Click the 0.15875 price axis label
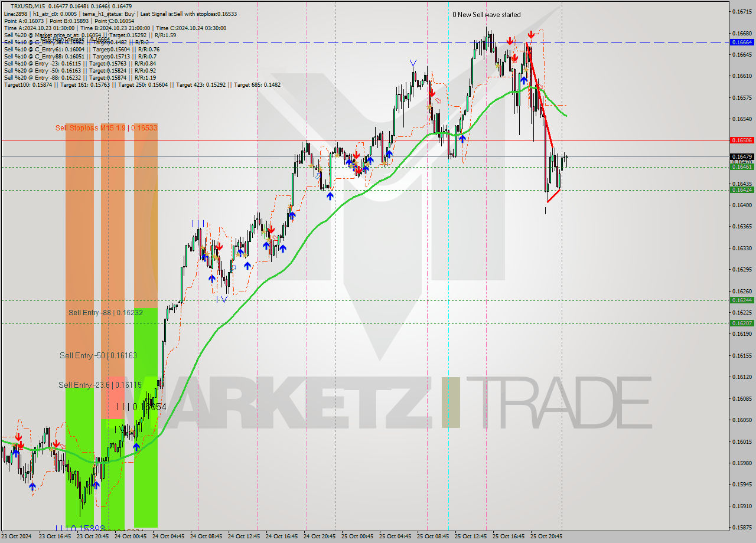This screenshot has height=543, width=756. coord(742,528)
